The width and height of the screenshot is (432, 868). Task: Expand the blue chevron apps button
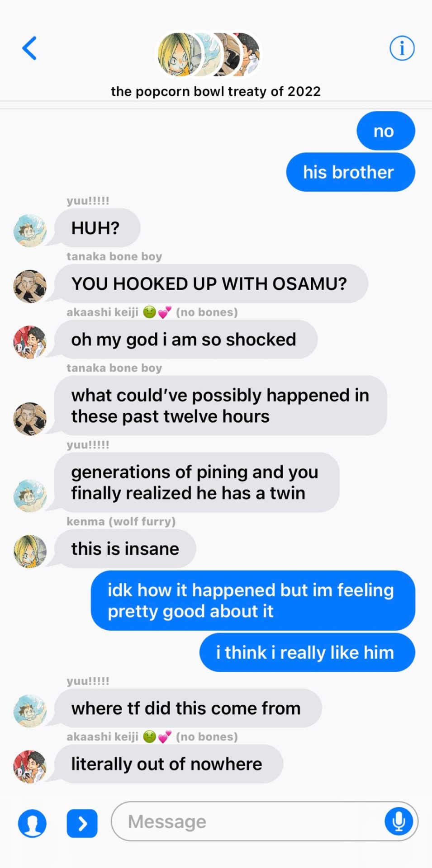point(82,823)
